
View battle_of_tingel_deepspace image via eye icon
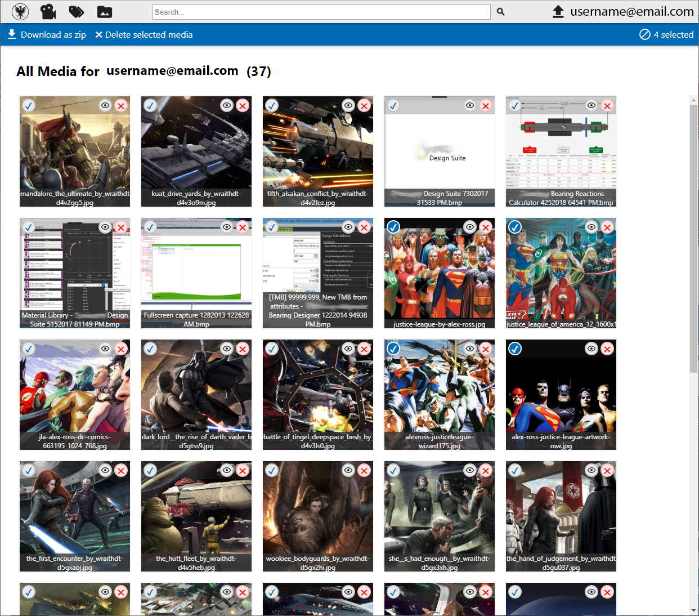tap(348, 349)
